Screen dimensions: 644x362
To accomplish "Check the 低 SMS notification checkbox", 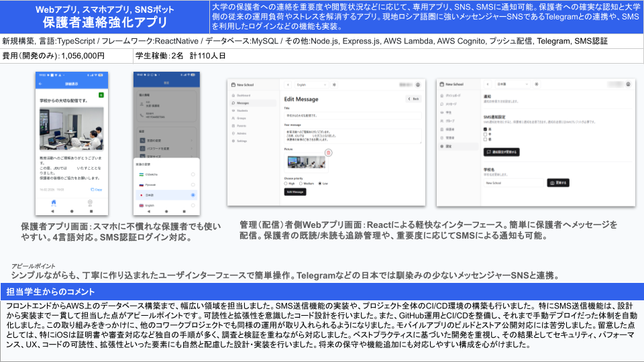I will coord(485,139).
